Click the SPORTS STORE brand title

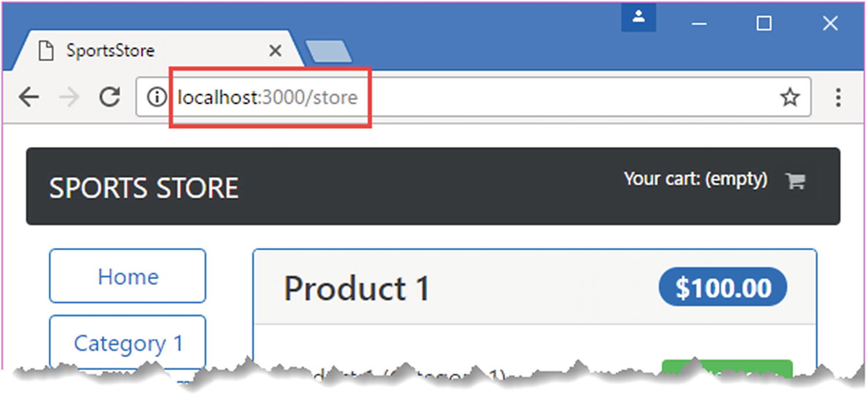tap(144, 188)
